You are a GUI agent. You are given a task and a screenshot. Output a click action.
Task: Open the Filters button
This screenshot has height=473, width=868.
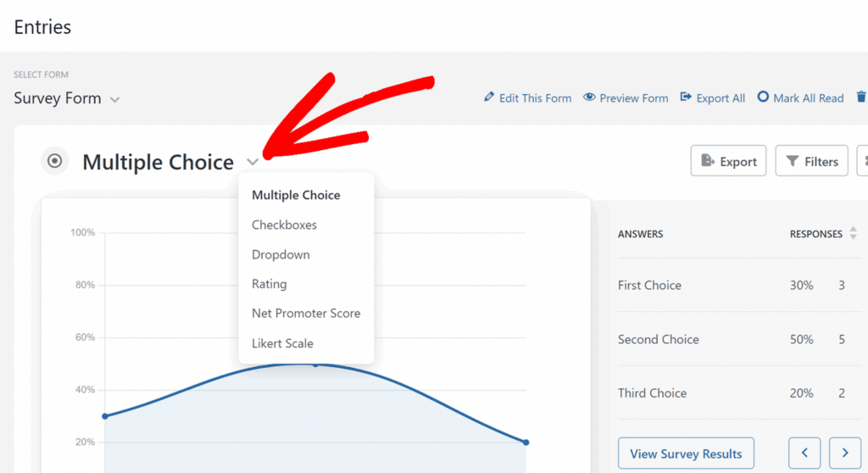811,161
